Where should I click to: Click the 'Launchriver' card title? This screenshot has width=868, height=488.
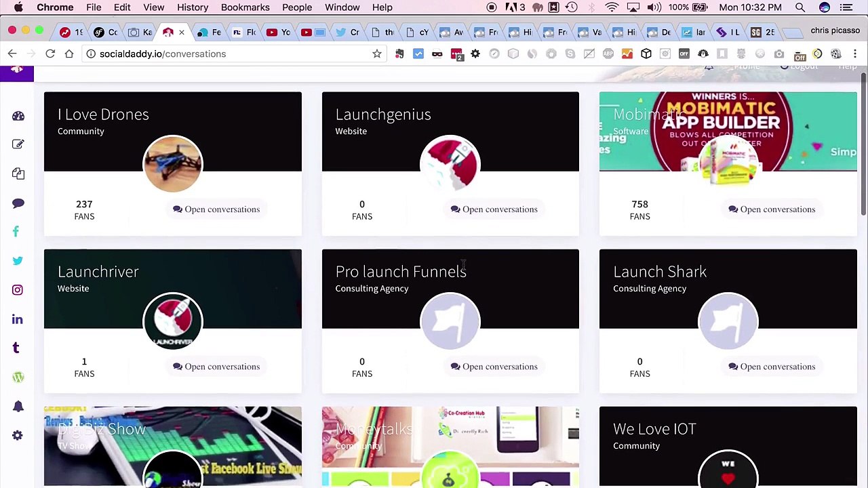[98, 272]
